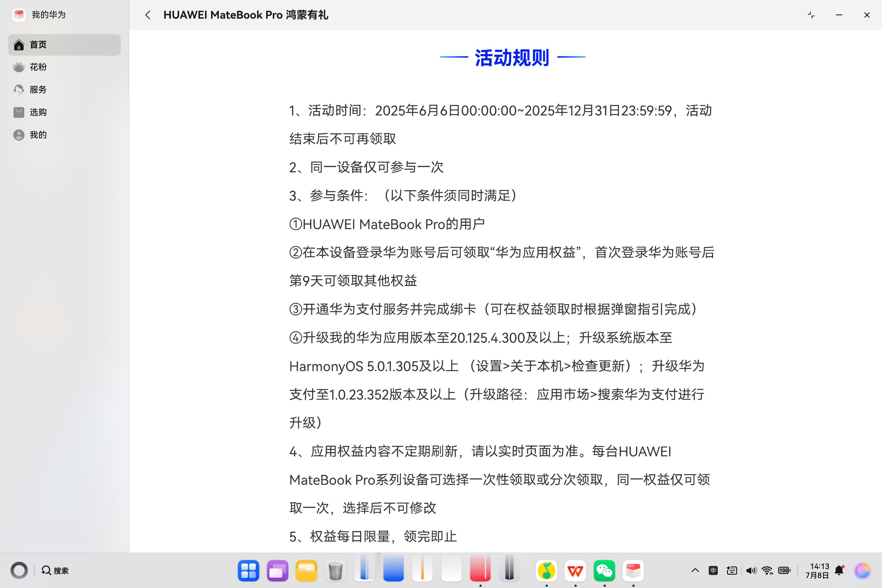Switch the 中 Chinese input method indicator
Image resolution: width=882 pixels, height=588 pixels.
click(713, 570)
